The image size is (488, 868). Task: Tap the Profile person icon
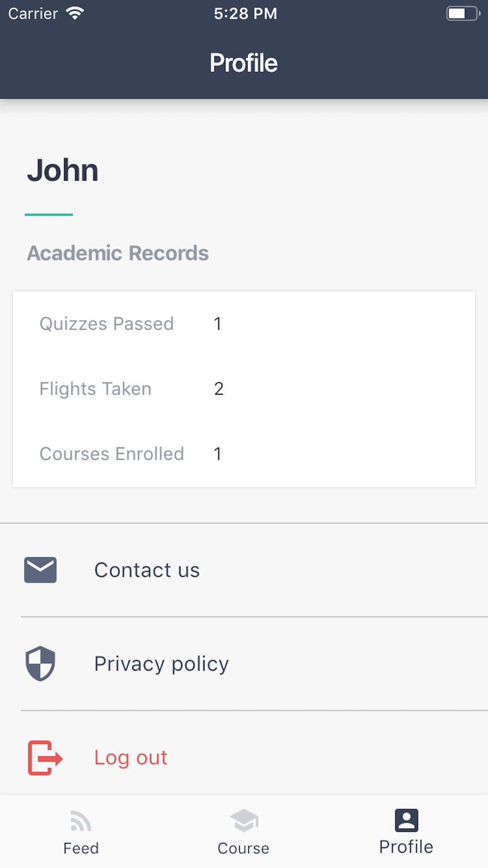[407, 820]
